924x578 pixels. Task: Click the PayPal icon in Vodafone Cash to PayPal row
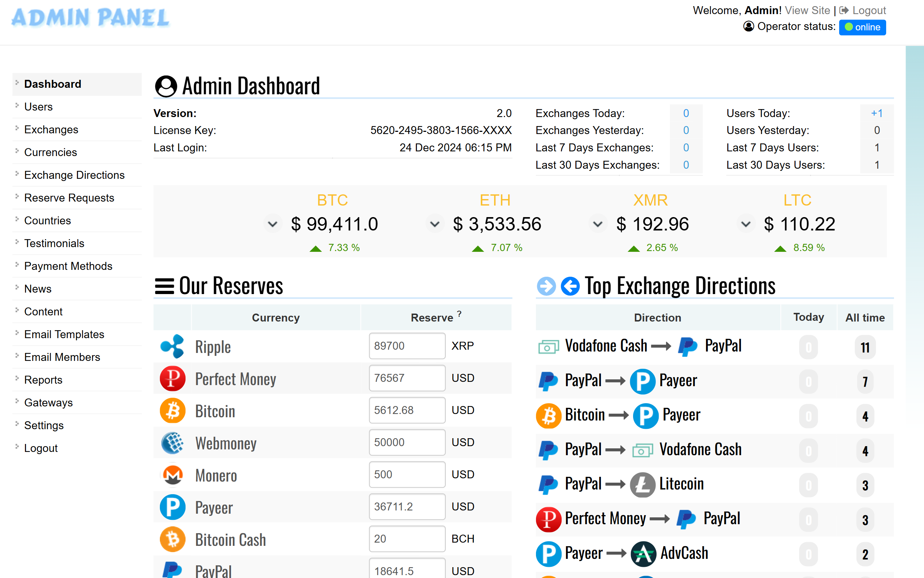click(x=688, y=346)
